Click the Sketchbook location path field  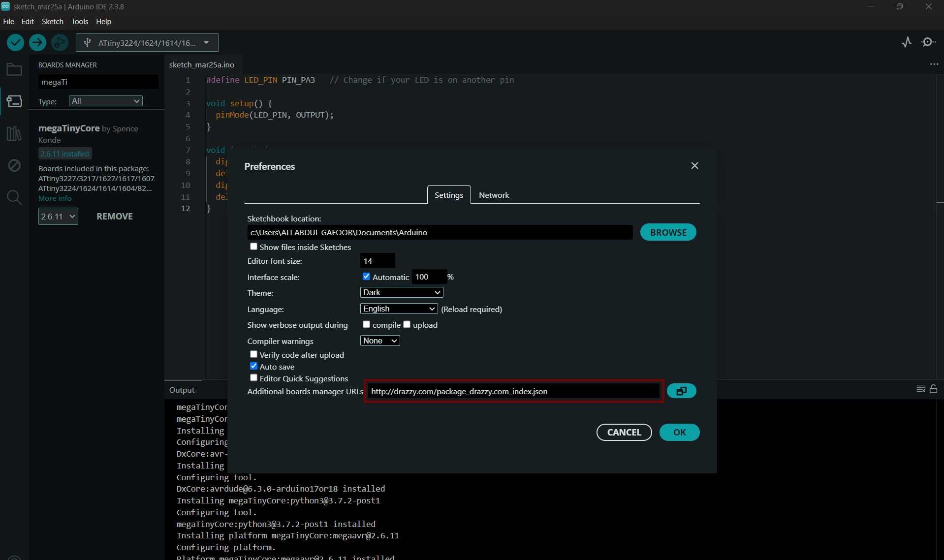pos(440,232)
